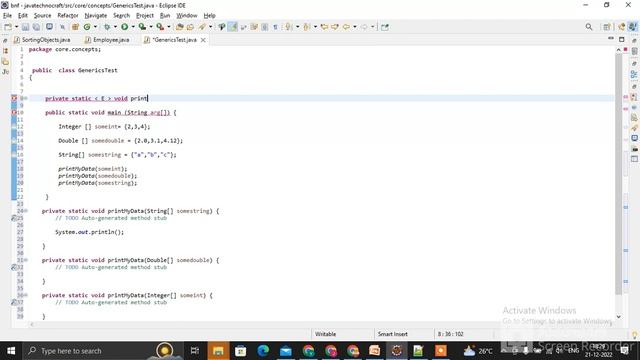Open the Outline view from right trim

coord(634,74)
